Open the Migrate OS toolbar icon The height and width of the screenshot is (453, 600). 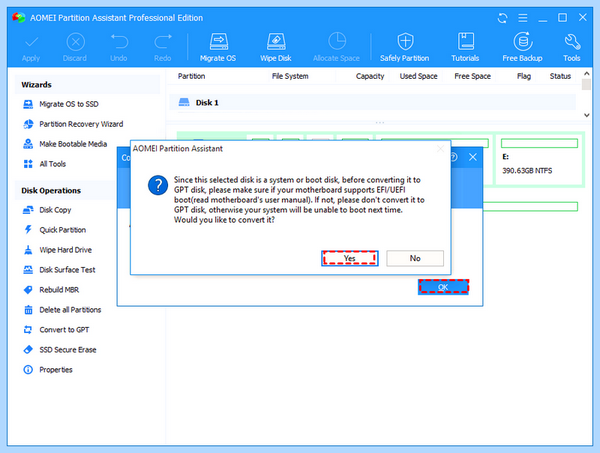coord(218,47)
